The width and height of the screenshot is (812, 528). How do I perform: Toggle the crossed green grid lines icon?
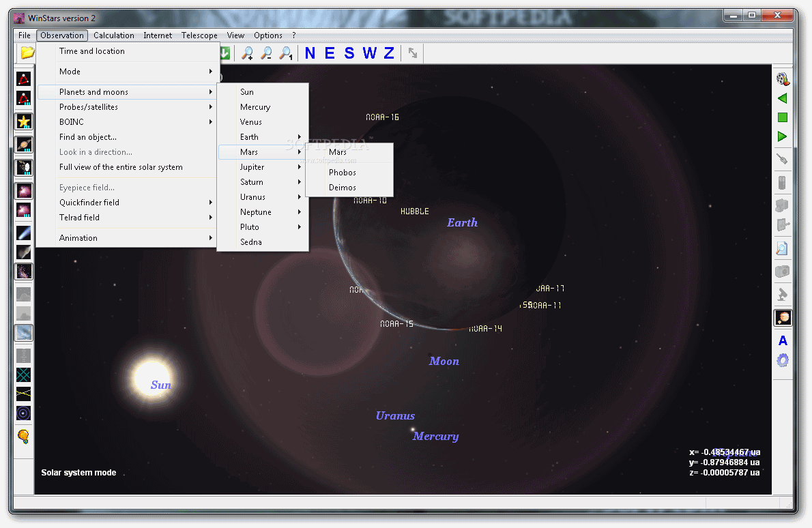click(24, 375)
